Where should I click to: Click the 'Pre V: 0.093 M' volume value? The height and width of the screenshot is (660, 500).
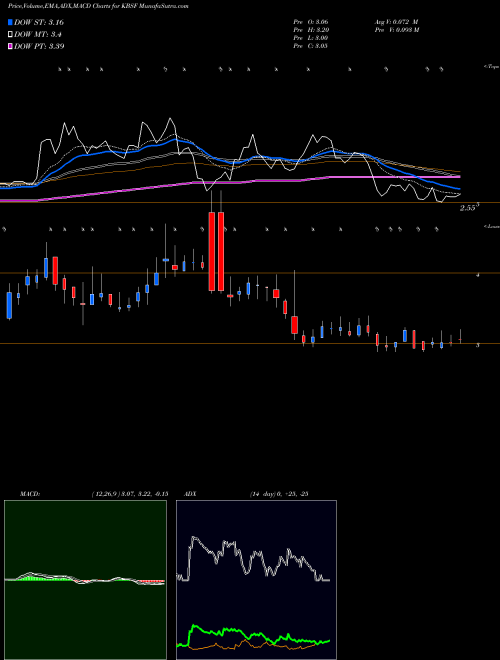(x=396, y=30)
